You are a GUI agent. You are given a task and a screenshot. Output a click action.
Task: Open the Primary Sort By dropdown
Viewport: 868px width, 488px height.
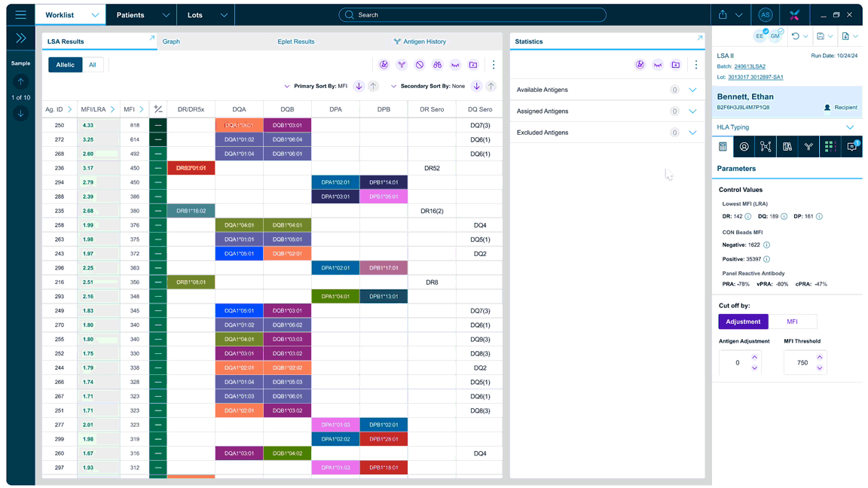(287, 86)
